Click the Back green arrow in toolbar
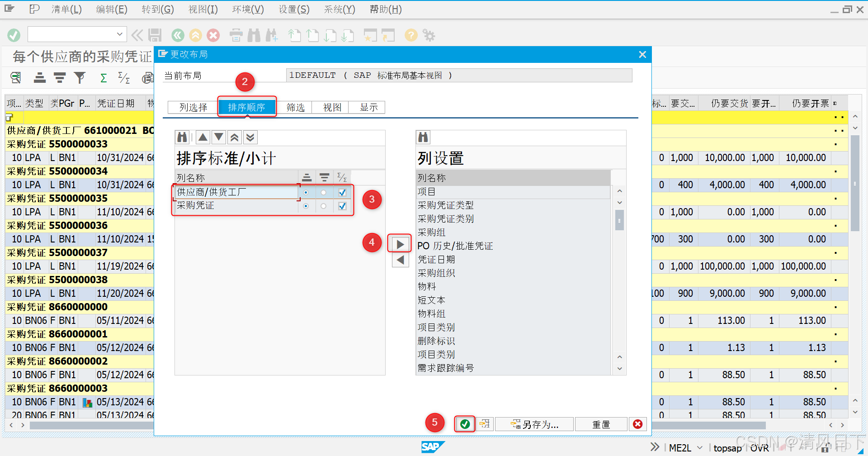The image size is (868, 456). click(x=178, y=35)
